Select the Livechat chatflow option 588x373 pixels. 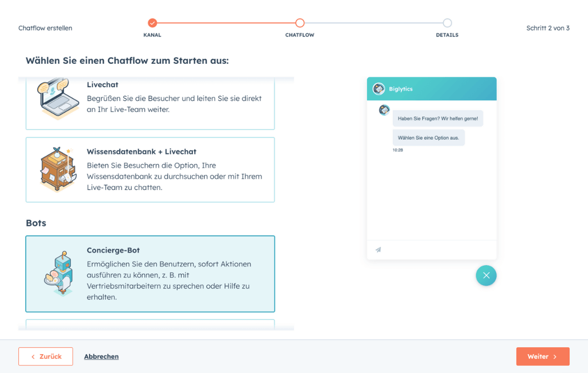point(150,103)
